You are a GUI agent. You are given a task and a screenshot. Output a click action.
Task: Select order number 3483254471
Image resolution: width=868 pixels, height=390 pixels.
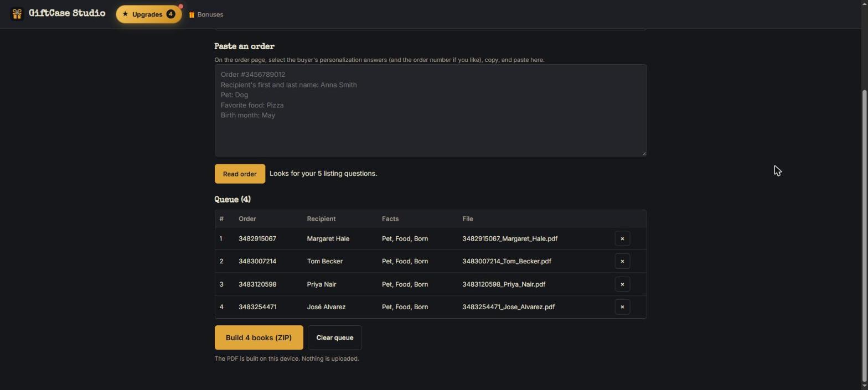(x=257, y=307)
